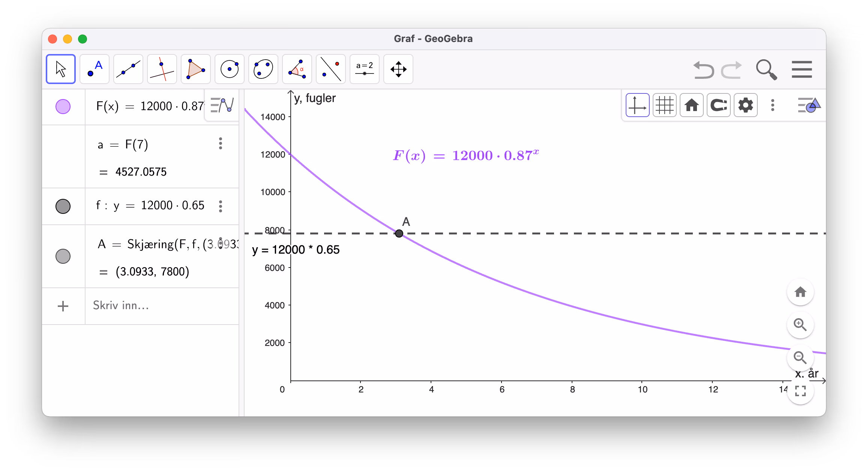The height and width of the screenshot is (472, 868).
Task: Select the Angle tool
Action: (x=297, y=69)
